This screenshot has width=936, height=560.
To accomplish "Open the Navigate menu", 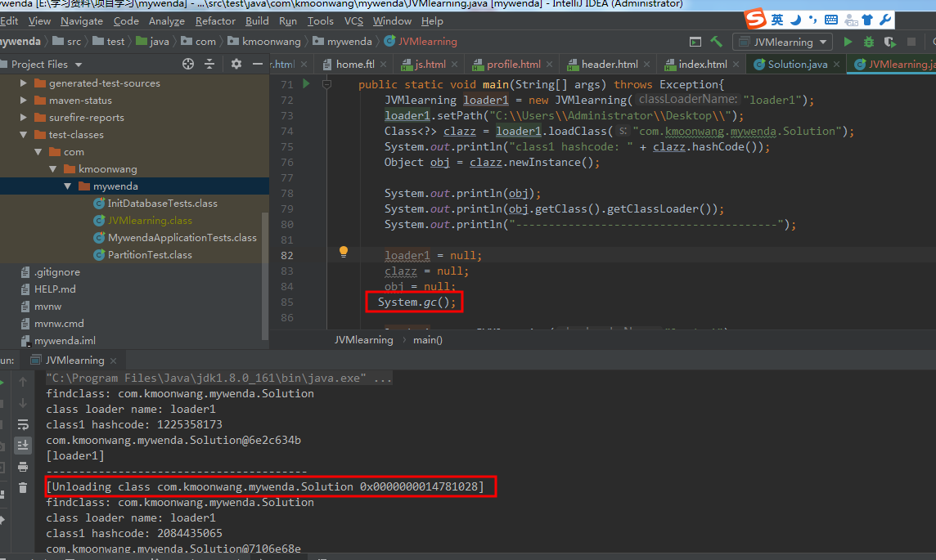I will [82, 21].
